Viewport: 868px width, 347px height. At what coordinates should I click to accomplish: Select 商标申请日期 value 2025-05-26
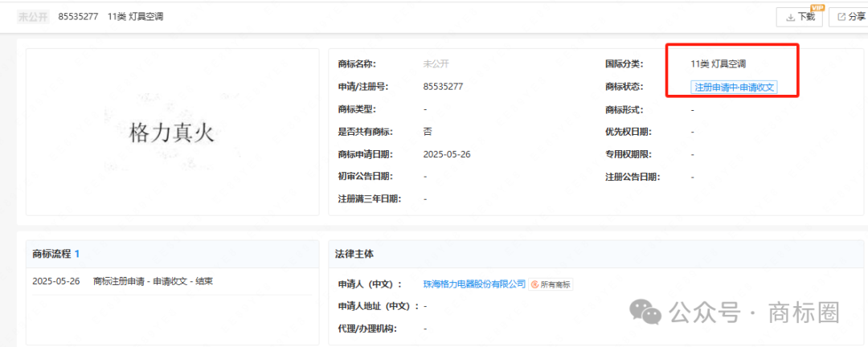(447, 154)
